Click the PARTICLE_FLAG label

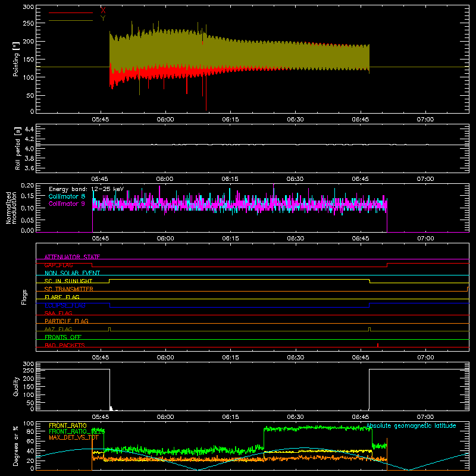(67, 321)
